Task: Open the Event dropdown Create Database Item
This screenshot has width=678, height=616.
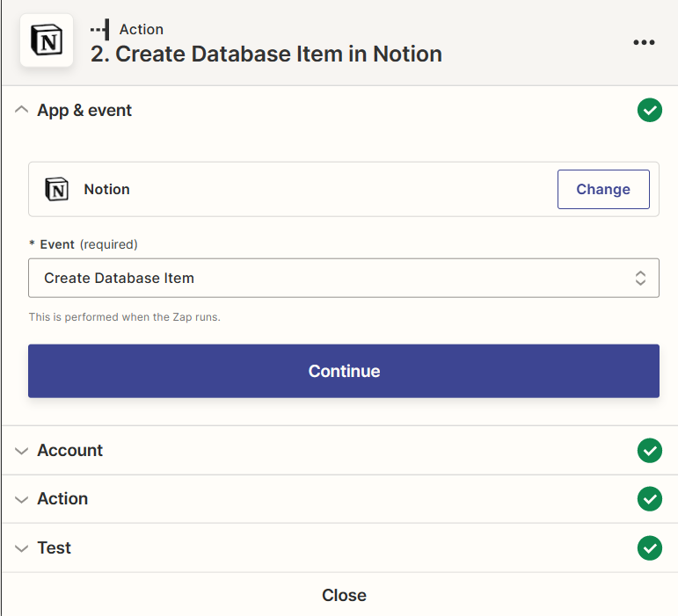Action: [x=344, y=278]
